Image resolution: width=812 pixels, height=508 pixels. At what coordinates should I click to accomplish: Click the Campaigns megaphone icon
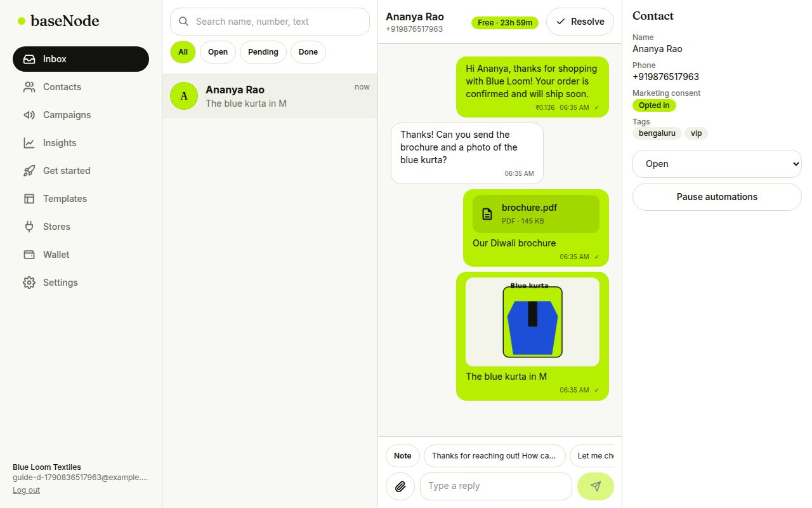click(29, 115)
